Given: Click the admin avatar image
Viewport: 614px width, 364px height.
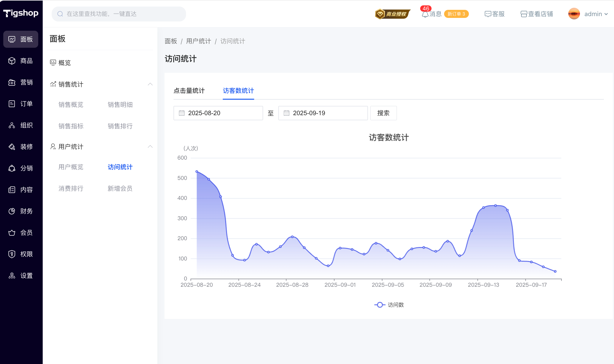Looking at the screenshot, I should click(x=574, y=14).
